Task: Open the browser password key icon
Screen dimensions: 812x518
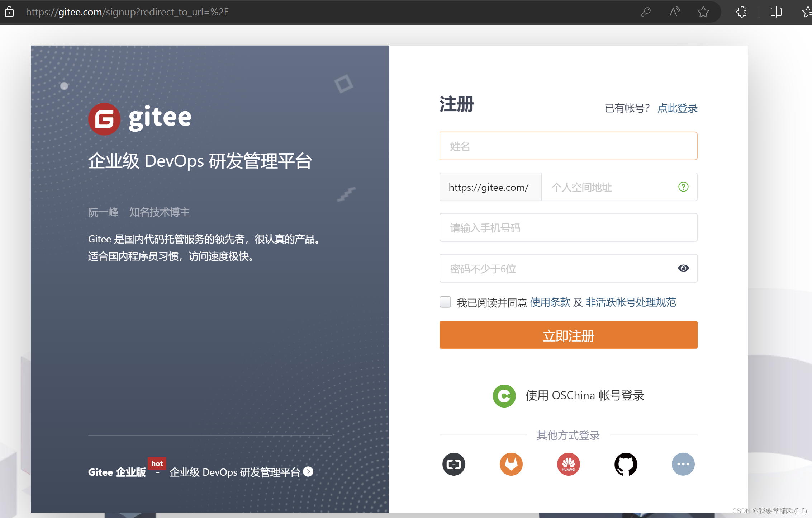Action: point(646,12)
